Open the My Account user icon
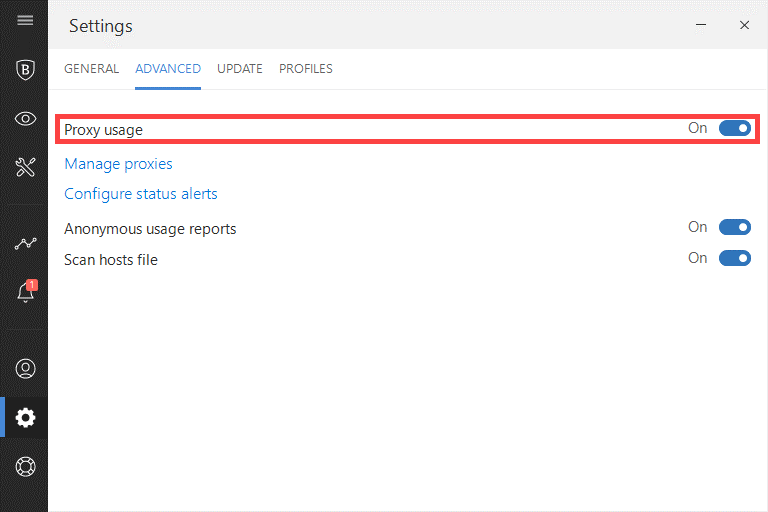 [25, 368]
